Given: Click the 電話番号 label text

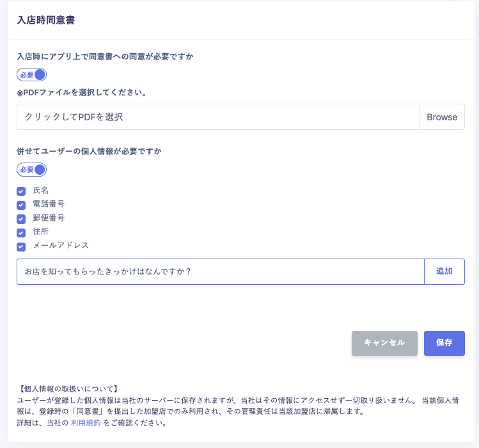Looking at the screenshot, I should 49,204.
